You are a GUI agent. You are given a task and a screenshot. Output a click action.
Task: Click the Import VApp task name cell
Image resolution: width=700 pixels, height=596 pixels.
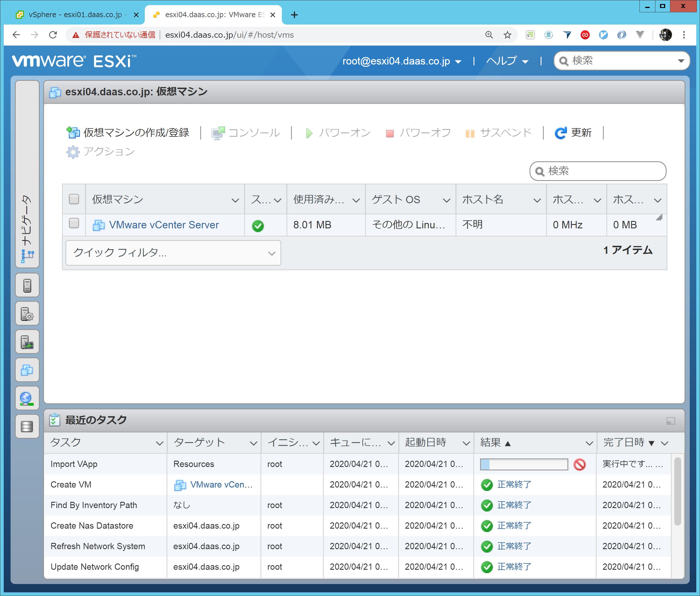[x=105, y=464]
